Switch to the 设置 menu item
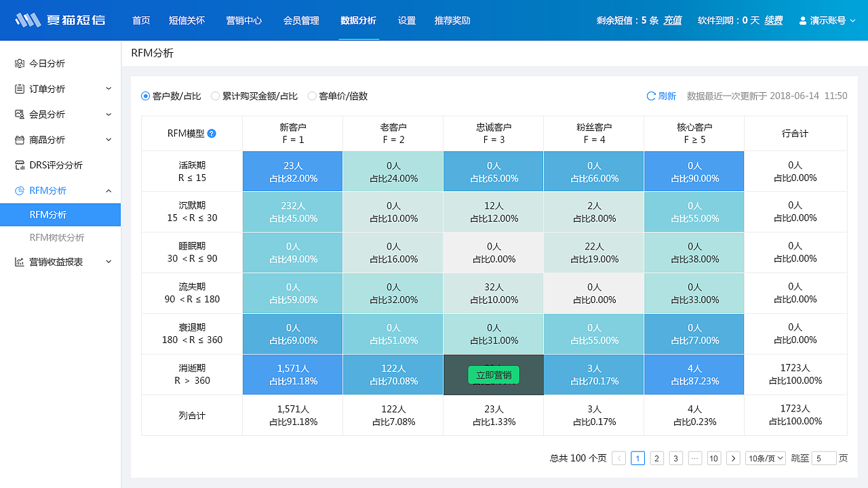This screenshot has width=868, height=488. 406,20
